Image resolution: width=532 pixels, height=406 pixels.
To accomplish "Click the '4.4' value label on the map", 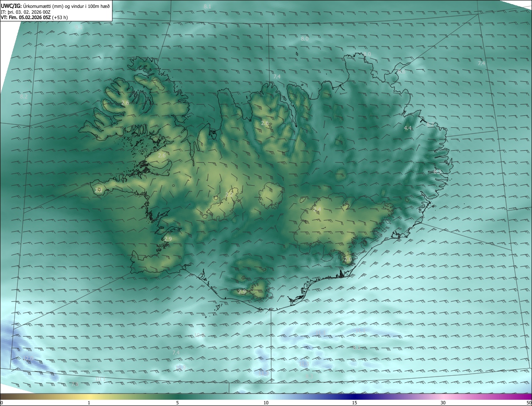I will [408, 128].
